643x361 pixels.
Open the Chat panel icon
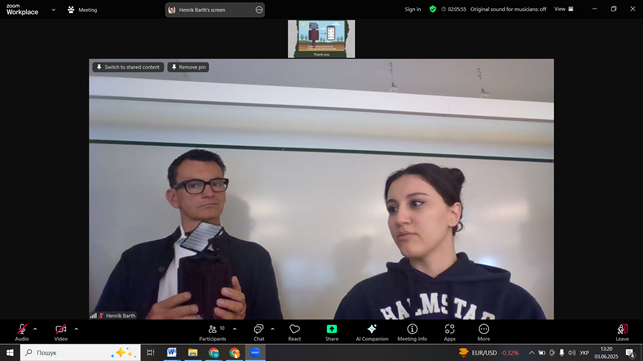pyautogui.click(x=258, y=329)
